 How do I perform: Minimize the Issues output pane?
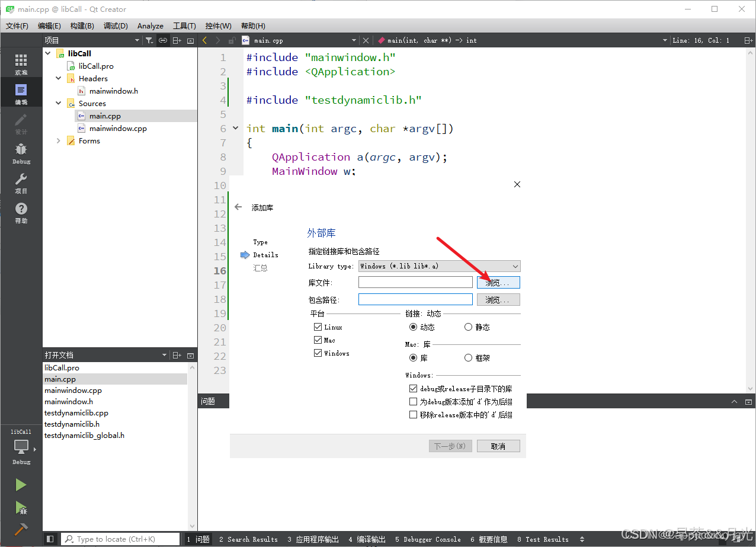[x=748, y=401]
